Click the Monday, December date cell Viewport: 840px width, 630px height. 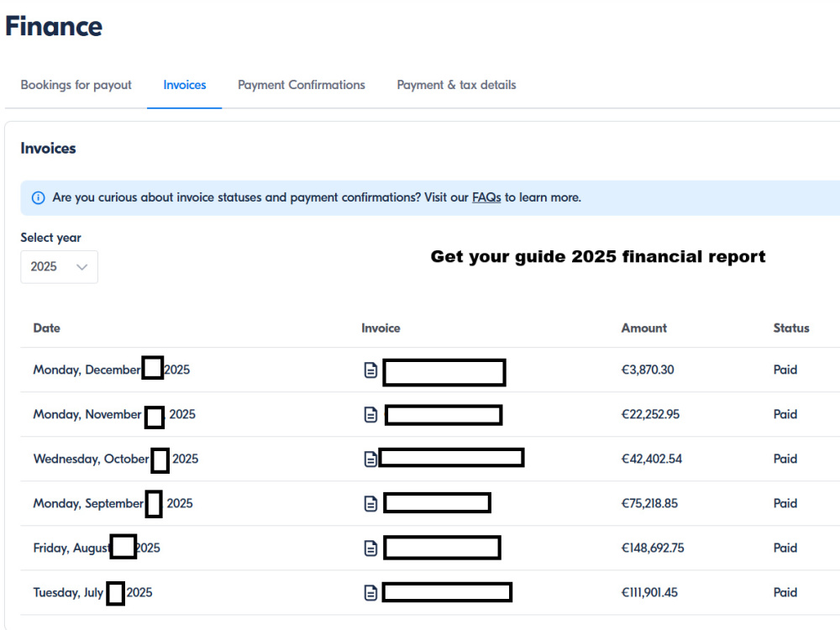point(112,370)
